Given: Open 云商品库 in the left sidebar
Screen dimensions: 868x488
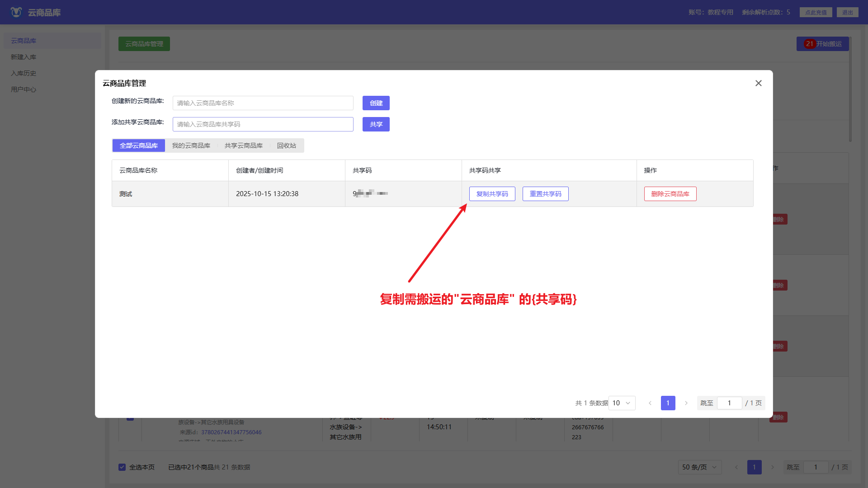Looking at the screenshot, I should [x=52, y=41].
